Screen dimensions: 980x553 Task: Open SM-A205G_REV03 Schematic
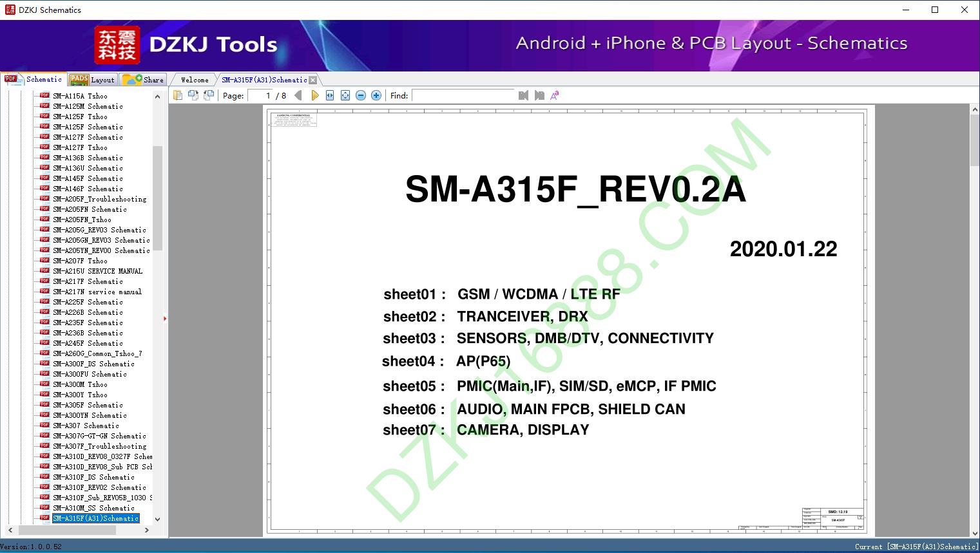tap(99, 230)
